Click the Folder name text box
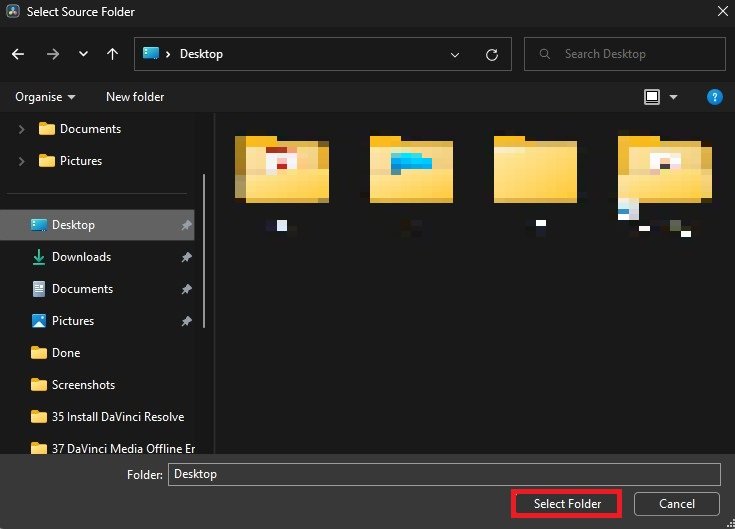 [x=443, y=474]
